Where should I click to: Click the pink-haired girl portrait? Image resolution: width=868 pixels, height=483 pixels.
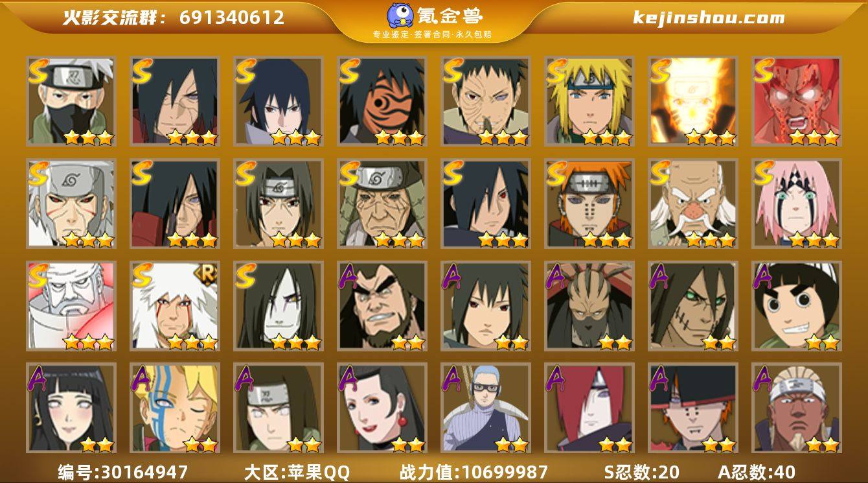pos(797,204)
